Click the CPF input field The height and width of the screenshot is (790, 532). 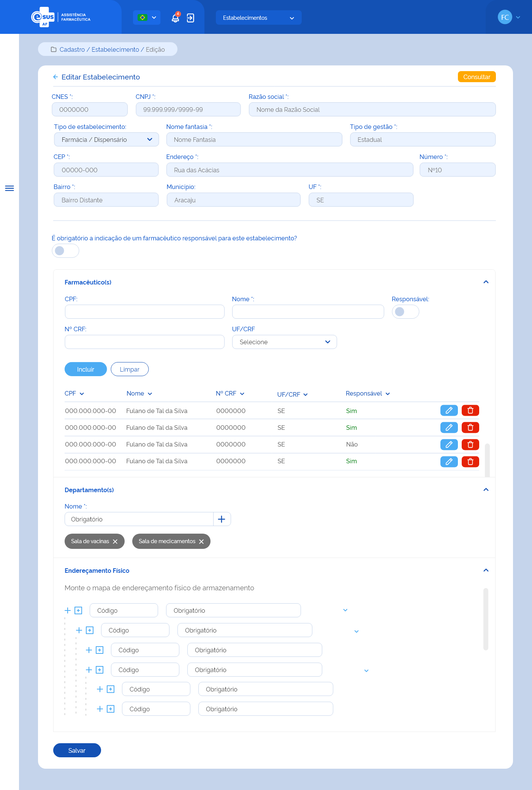[x=144, y=312]
